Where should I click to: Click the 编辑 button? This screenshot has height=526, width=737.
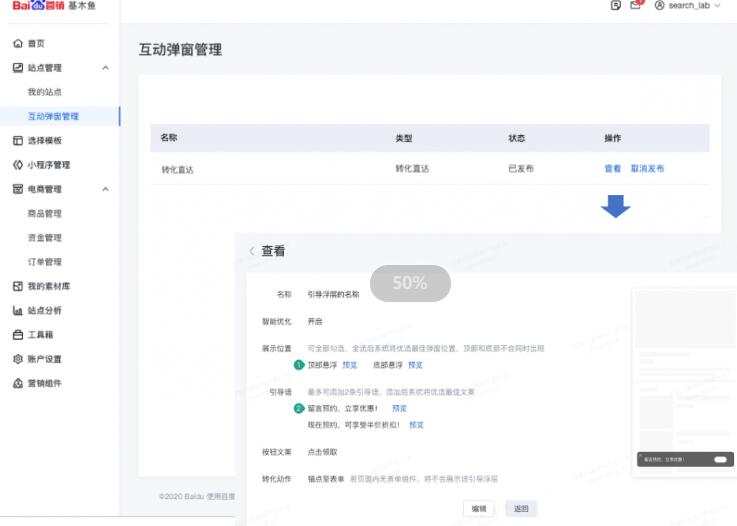coord(479,508)
